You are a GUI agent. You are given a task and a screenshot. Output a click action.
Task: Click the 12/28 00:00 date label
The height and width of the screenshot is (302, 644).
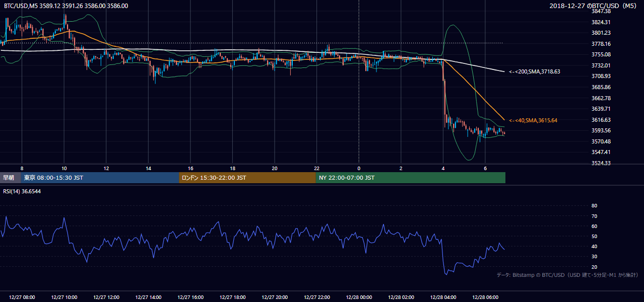[359, 297]
